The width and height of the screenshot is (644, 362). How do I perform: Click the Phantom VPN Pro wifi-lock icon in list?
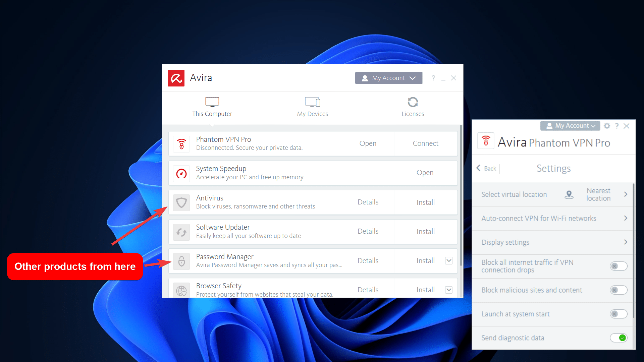coord(181,144)
